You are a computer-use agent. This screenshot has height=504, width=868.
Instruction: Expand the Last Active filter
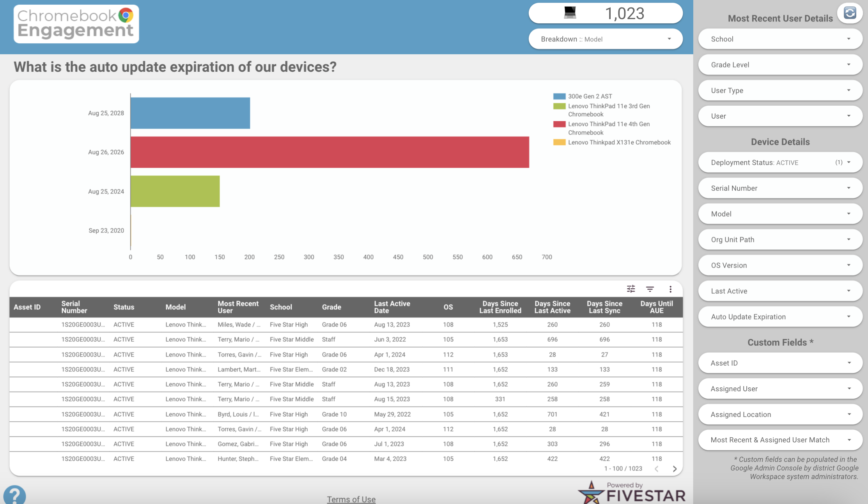pyautogui.click(x=780, y=291)
